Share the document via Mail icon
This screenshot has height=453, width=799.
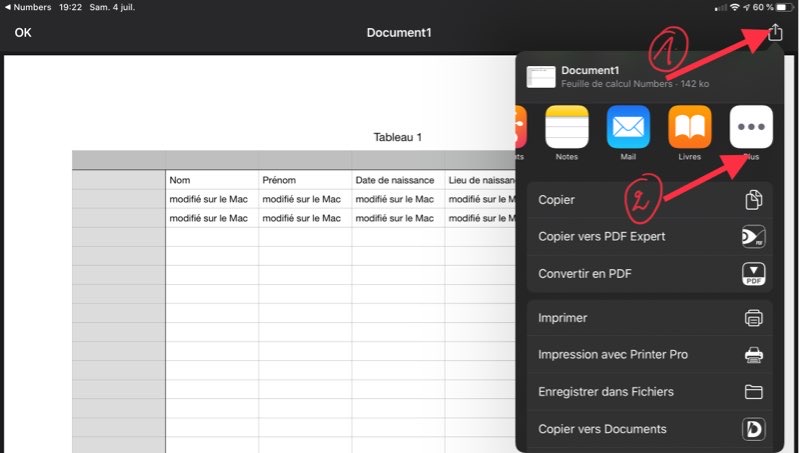628,127
